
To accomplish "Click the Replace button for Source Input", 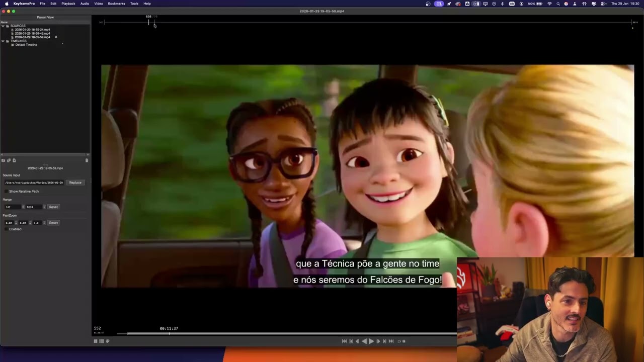I will tap(75, 183).
